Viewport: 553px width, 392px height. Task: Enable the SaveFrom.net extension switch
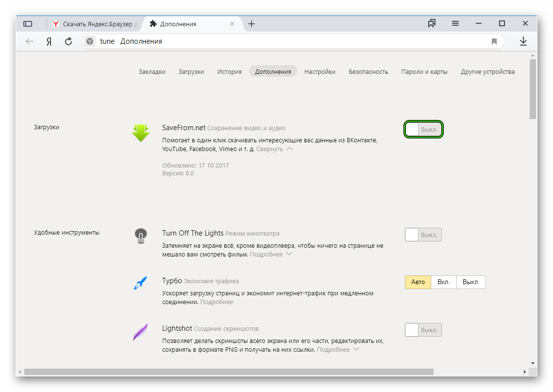(x=423, y=130)
